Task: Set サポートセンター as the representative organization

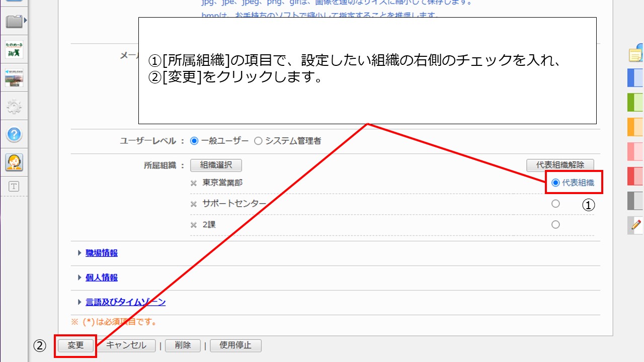Action: click(555, 204)
